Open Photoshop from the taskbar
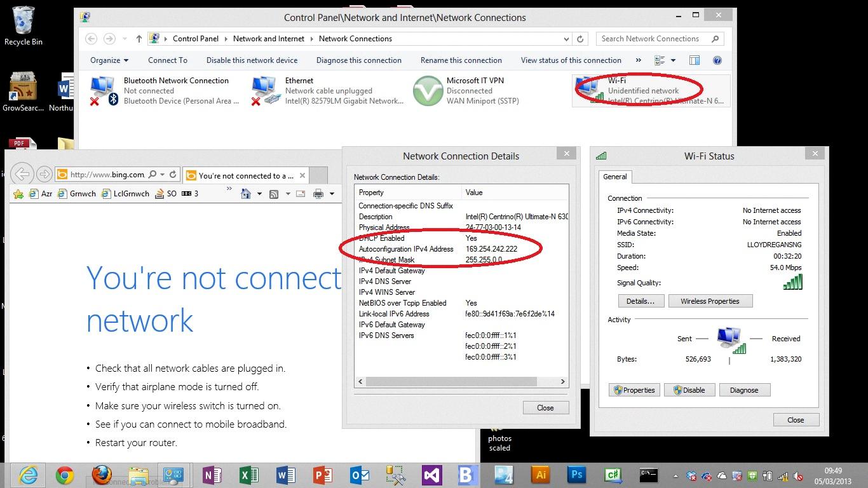 pos(577,475)
